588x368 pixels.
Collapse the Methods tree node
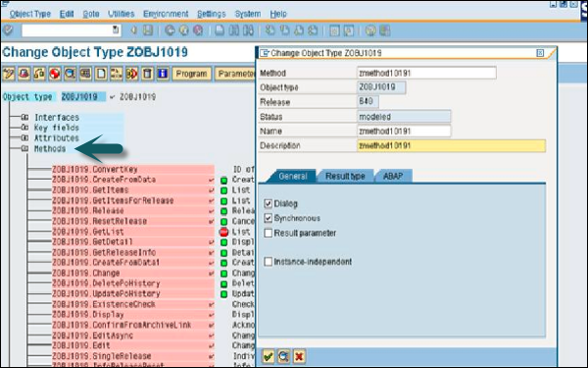tap(24, 148)
